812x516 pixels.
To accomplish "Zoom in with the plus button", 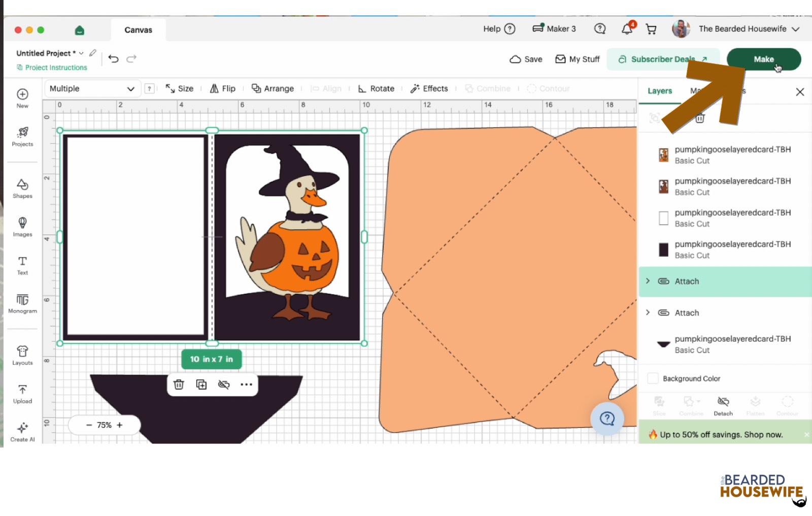I will (120, 425).
